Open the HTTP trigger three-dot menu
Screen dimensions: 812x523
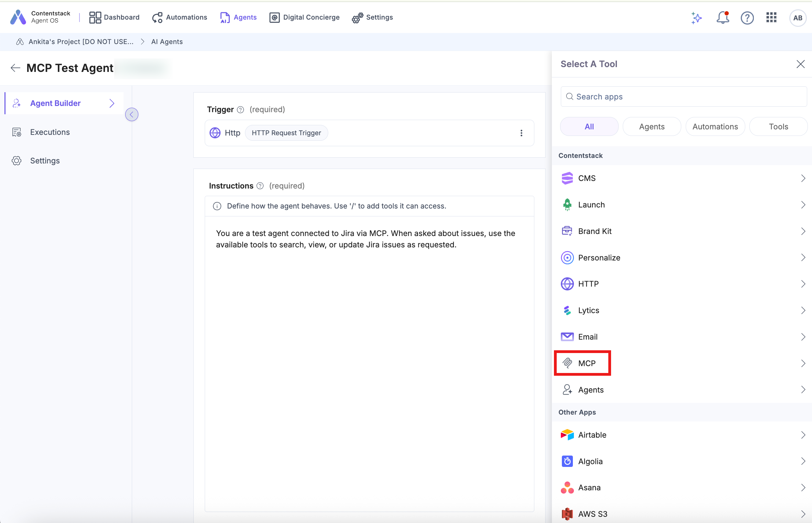click(521, 133)
